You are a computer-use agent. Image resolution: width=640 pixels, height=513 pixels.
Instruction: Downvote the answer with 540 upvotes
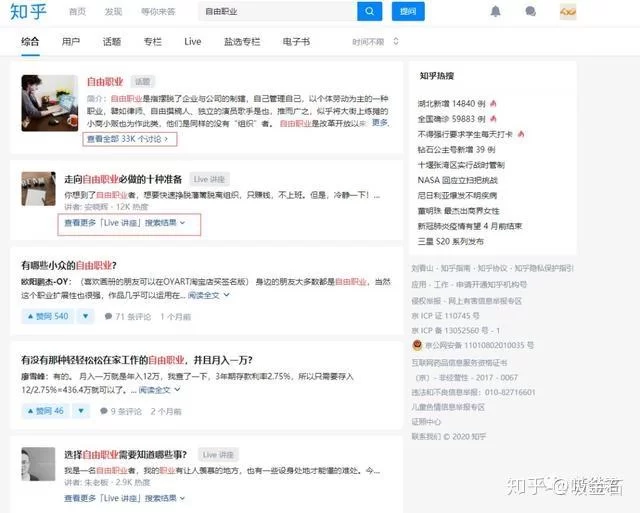coord(86,316)
